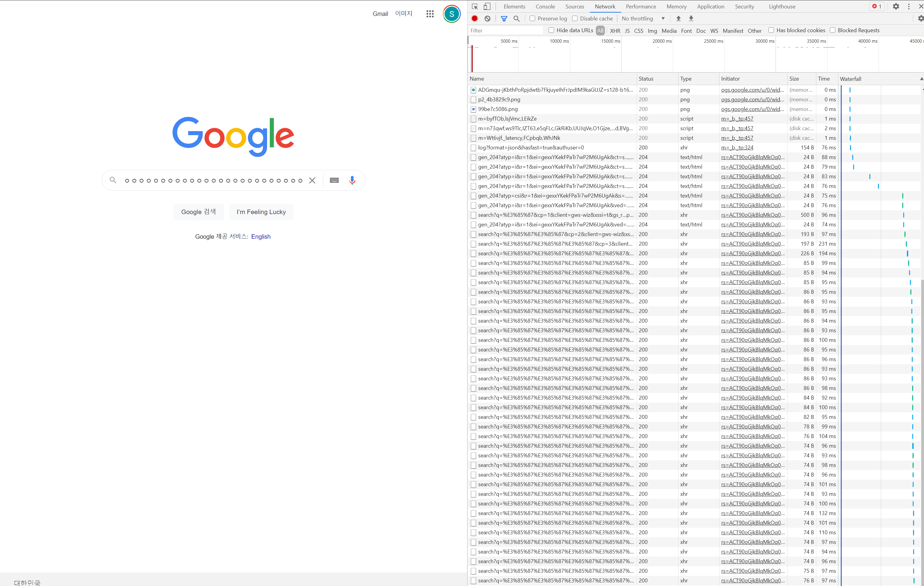
Task: Switch to the Console tab
Action: point(545,7)
